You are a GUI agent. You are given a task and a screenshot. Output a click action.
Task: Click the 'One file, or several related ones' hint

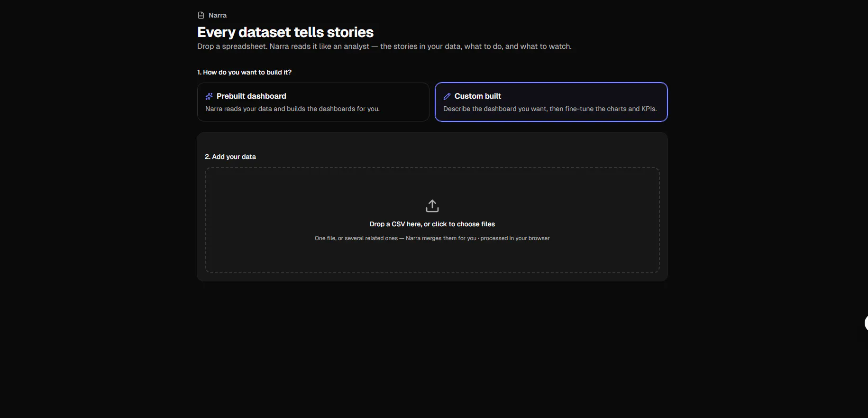[x=432, y=238]
